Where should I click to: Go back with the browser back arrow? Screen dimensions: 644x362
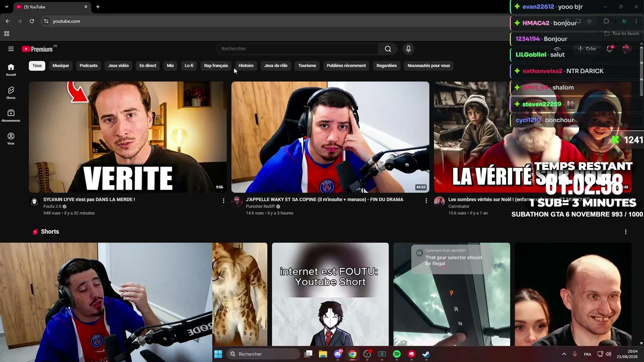[x=8, y=21]
